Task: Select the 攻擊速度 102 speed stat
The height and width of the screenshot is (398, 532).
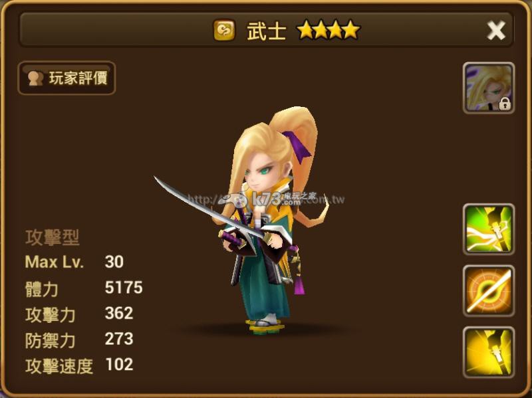Action: [79, 365]
